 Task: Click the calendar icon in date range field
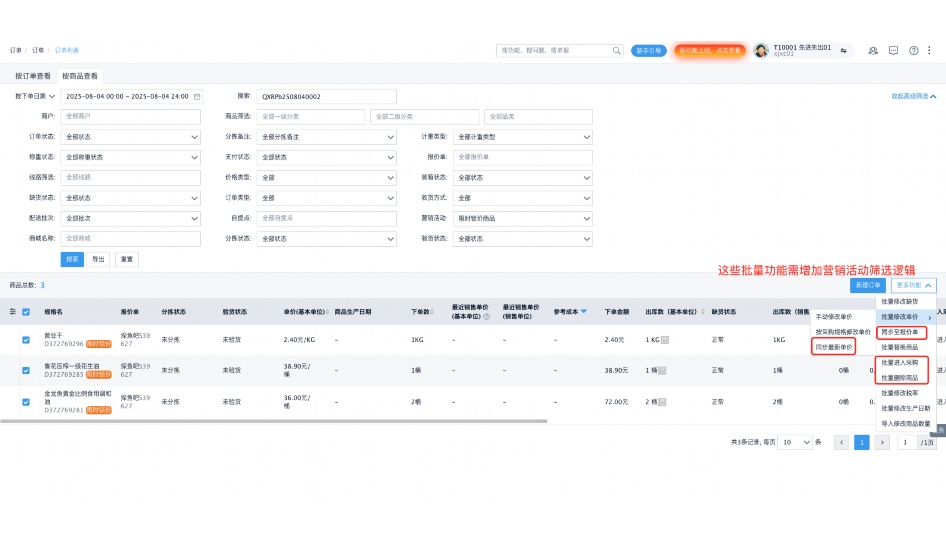(x=197, y=97)
